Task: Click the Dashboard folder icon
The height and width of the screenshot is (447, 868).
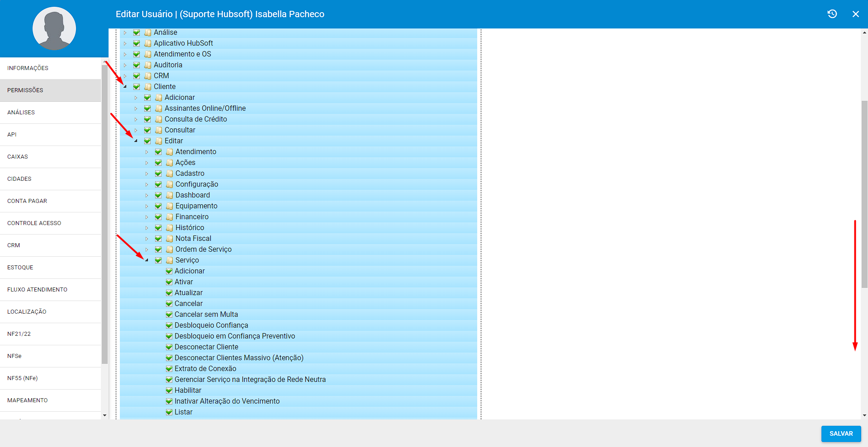Action: (169, 195)
